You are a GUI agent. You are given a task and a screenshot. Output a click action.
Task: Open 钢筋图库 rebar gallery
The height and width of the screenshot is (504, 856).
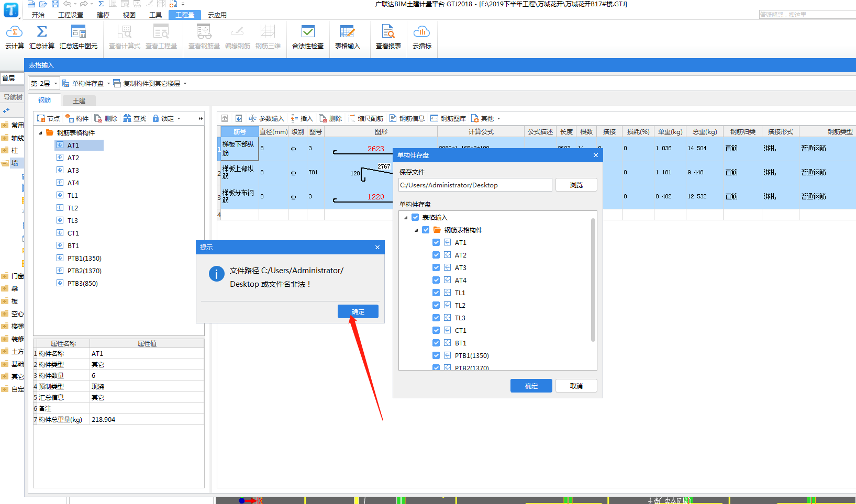coord(448,119)
